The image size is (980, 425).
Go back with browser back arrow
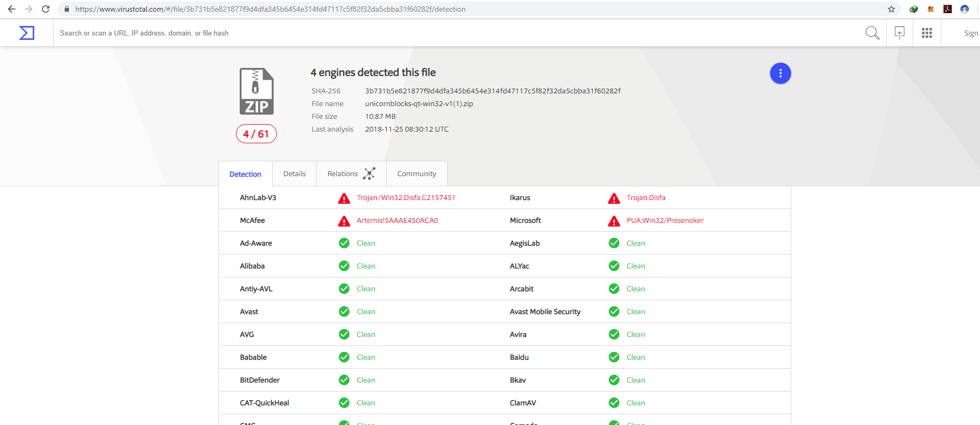12,9
